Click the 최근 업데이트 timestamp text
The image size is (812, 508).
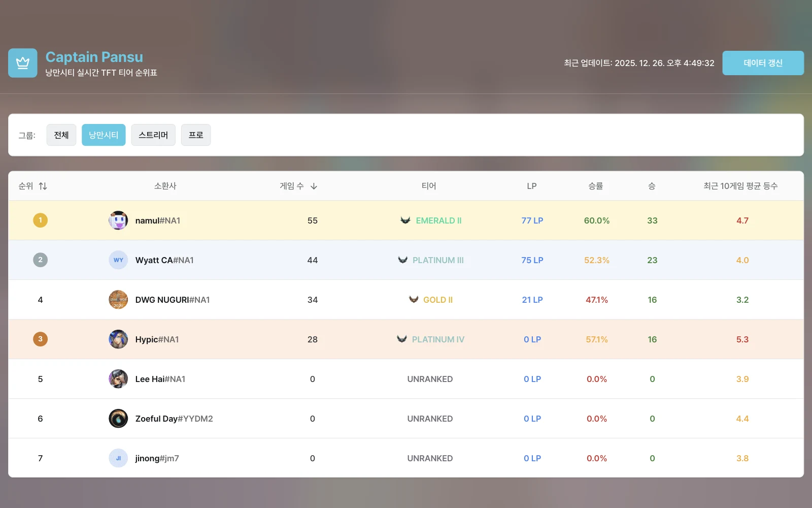coord(639,63)
